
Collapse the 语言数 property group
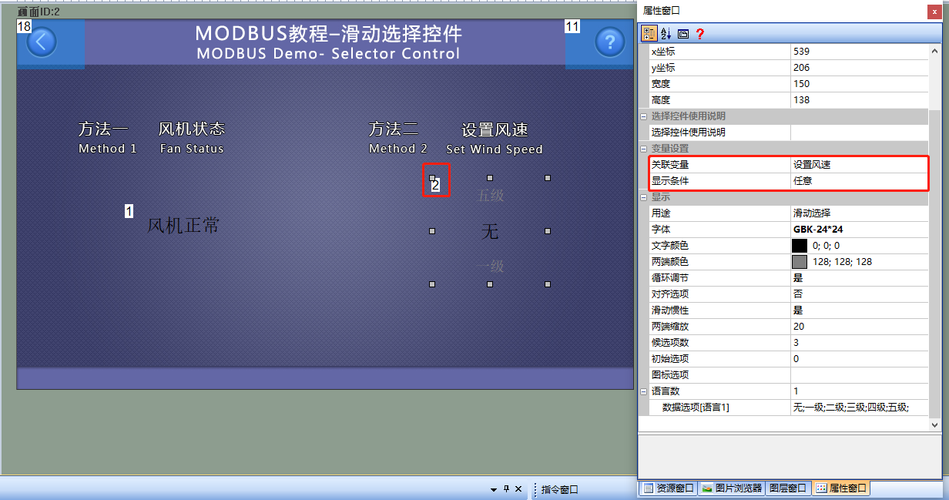click(643, 392)
